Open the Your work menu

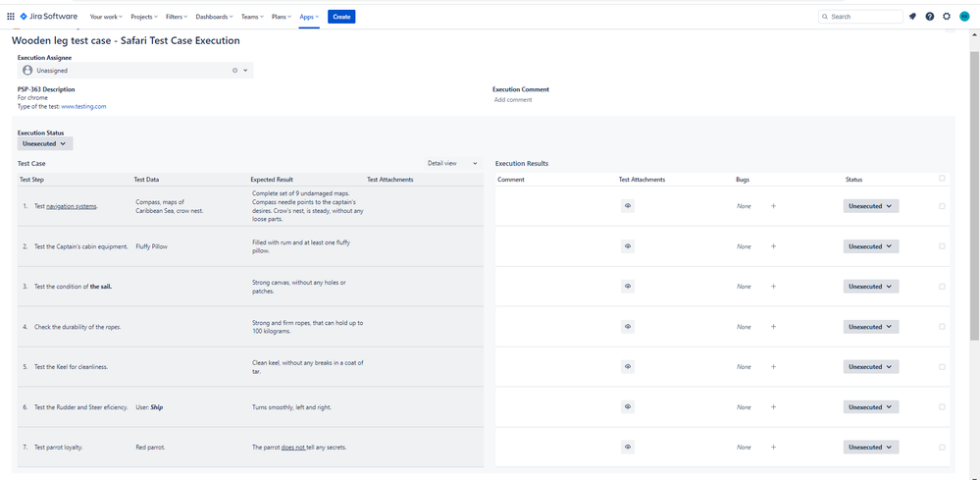pyautogui.click(x=106, y=17)
